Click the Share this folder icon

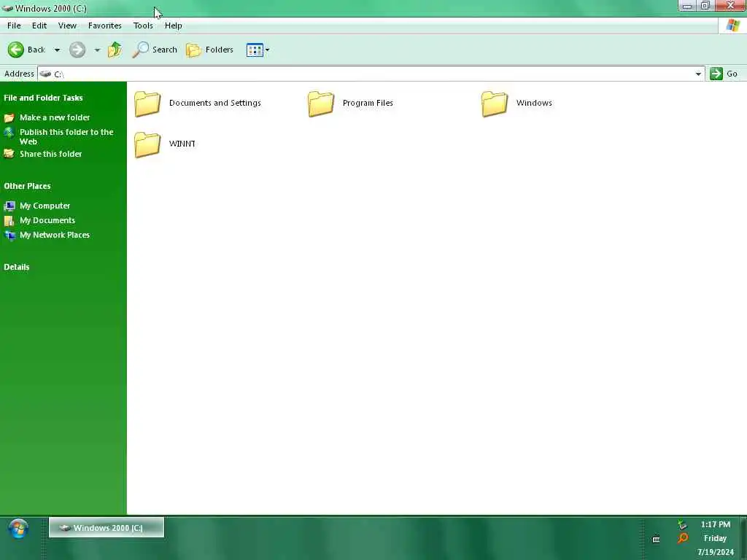tap(9, 154)
